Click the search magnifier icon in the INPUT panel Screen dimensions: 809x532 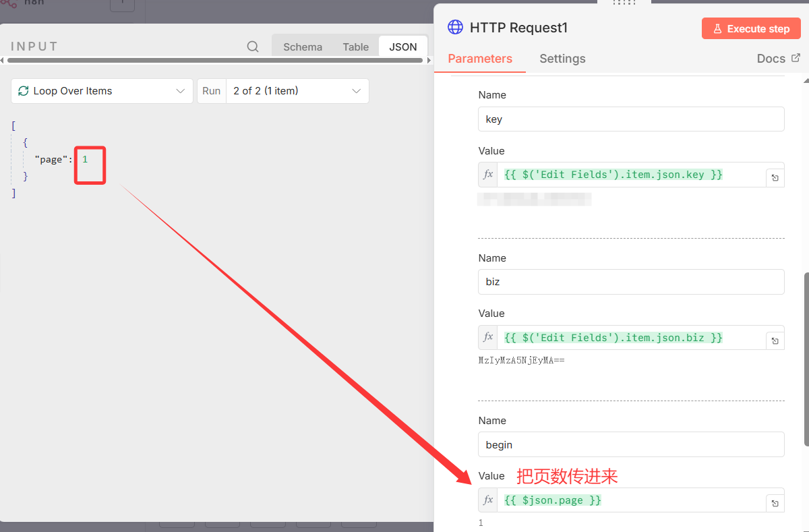[253, 47]
